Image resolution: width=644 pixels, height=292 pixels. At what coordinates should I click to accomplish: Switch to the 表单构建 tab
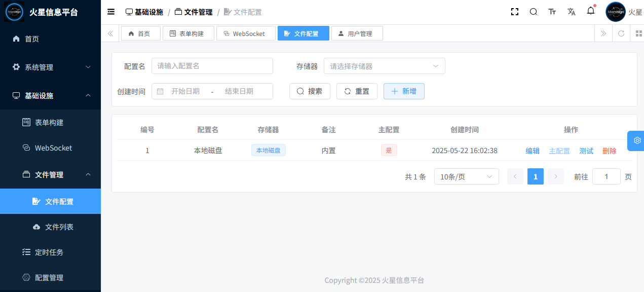pos(188,33)
